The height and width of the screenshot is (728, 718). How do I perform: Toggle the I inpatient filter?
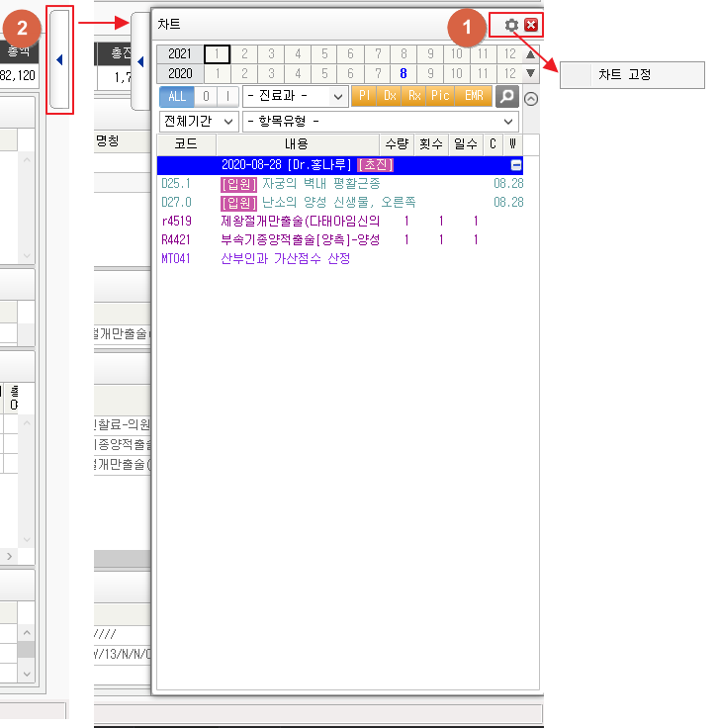tap(227, 96)
